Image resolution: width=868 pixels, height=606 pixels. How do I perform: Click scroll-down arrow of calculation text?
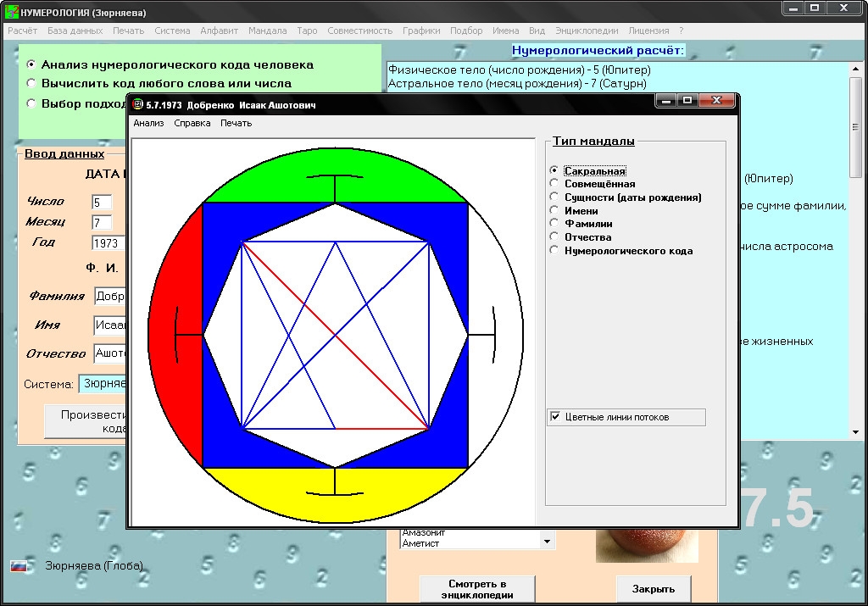[x=856, y=432]
